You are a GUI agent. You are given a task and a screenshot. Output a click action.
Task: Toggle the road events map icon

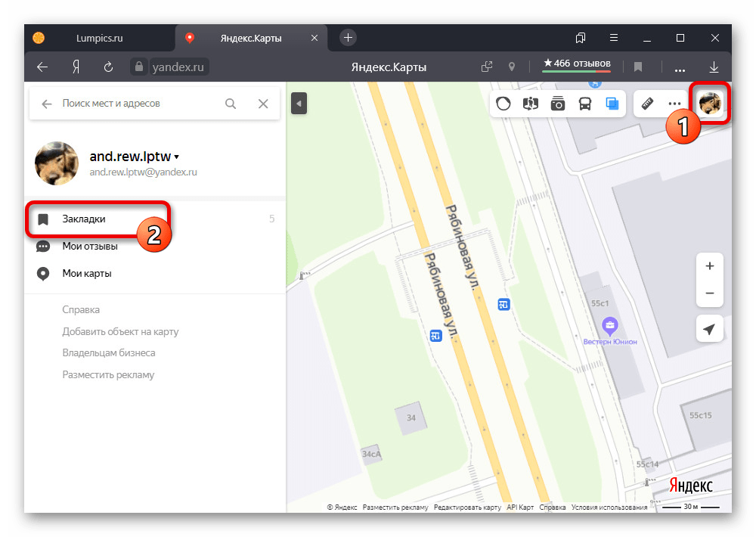(531, 104)
